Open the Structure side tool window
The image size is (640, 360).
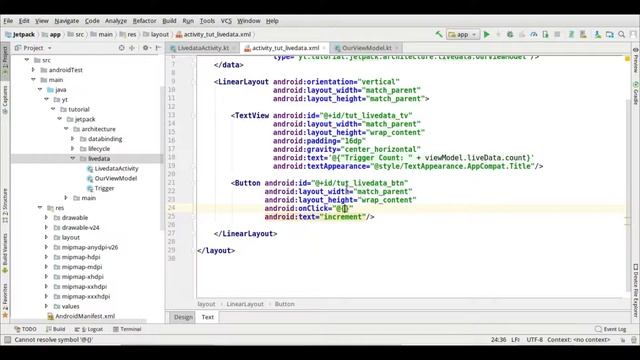click(5, 205)
